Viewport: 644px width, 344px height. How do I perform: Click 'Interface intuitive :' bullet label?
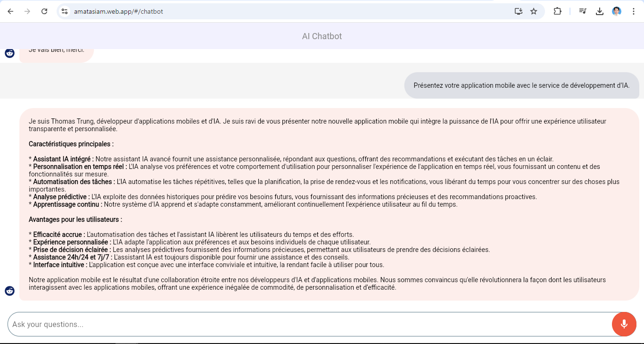click(60, 265)
